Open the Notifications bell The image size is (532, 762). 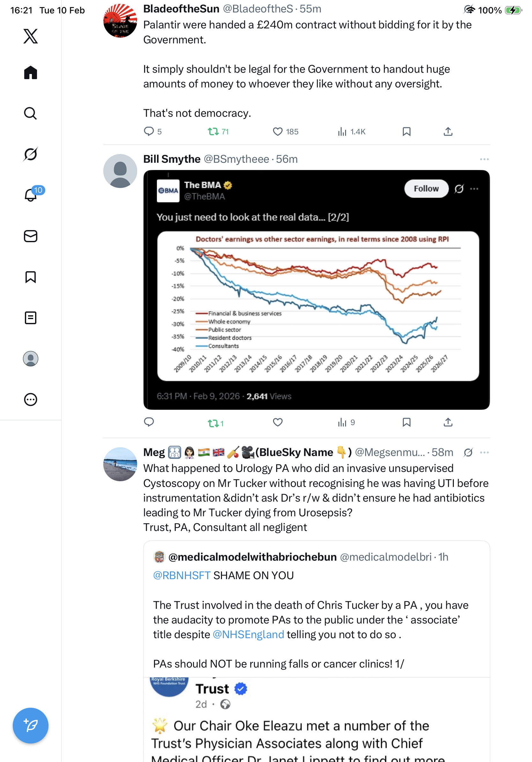tap(31, 195)
